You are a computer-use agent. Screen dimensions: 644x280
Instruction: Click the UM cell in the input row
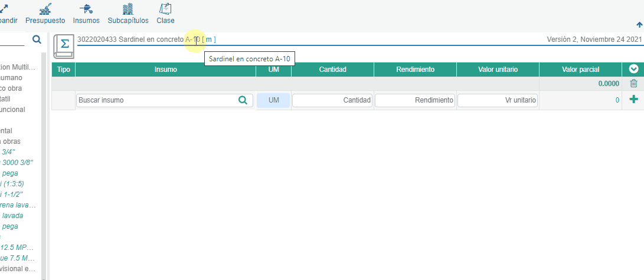coord(273,100)
